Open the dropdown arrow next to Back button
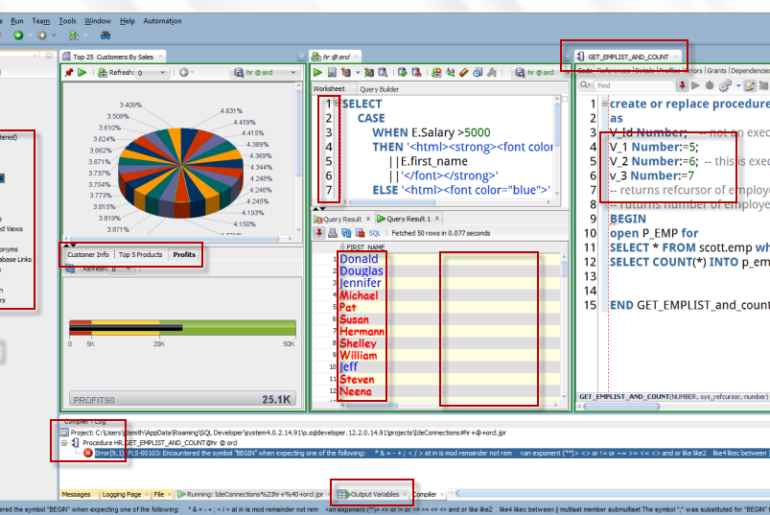The width and height of the screenshot is (770, 515). tap(30, 35)
